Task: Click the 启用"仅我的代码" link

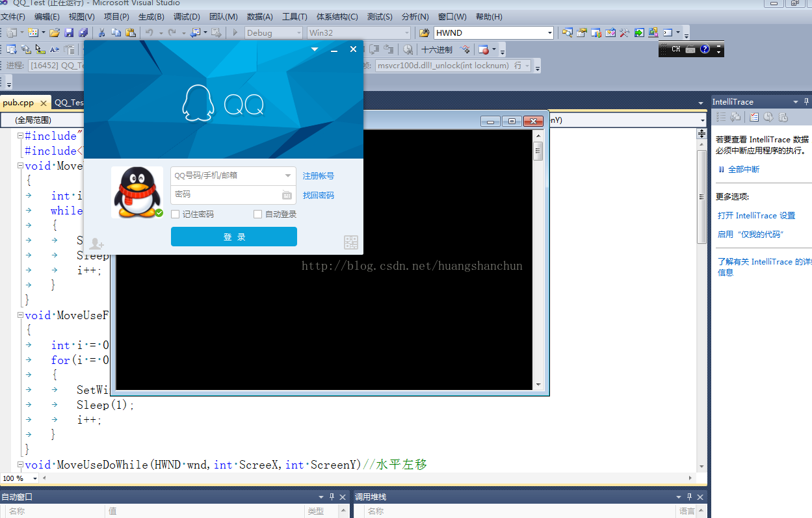Action: point(750,234)
